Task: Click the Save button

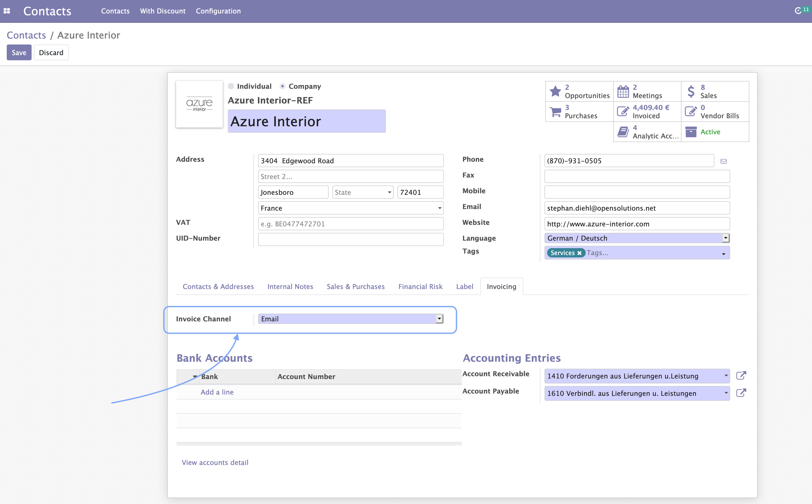Action: [19, 53]
